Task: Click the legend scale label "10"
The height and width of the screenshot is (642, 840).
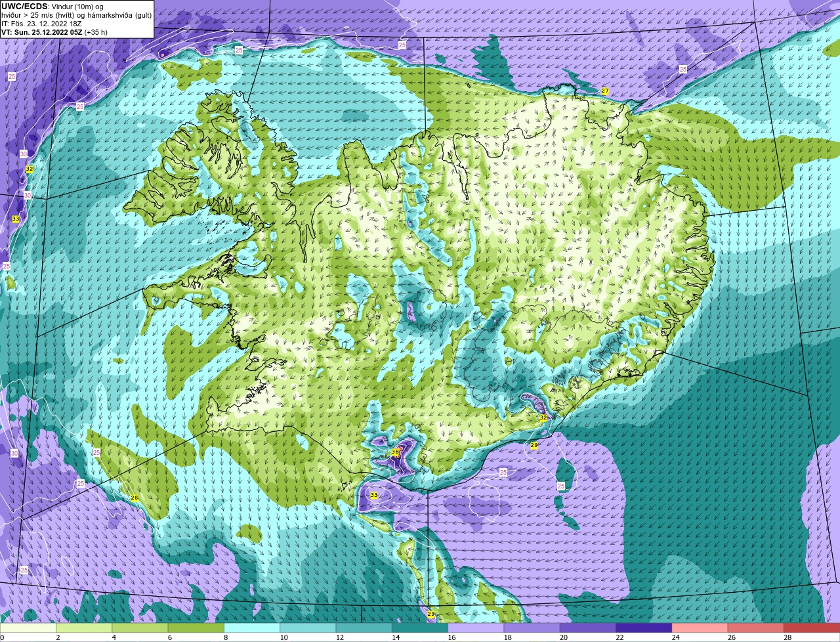Action: point(283,637)
